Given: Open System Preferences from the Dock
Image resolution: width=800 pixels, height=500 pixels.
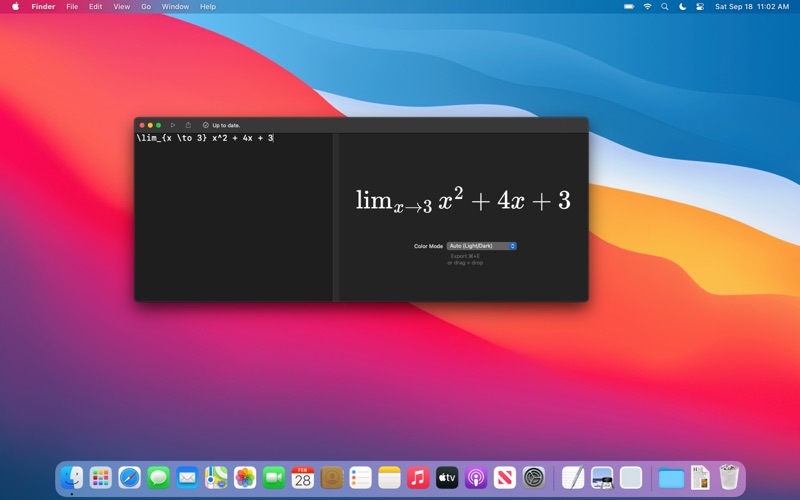Looking at the screenshot, I should tap(534, 478).
